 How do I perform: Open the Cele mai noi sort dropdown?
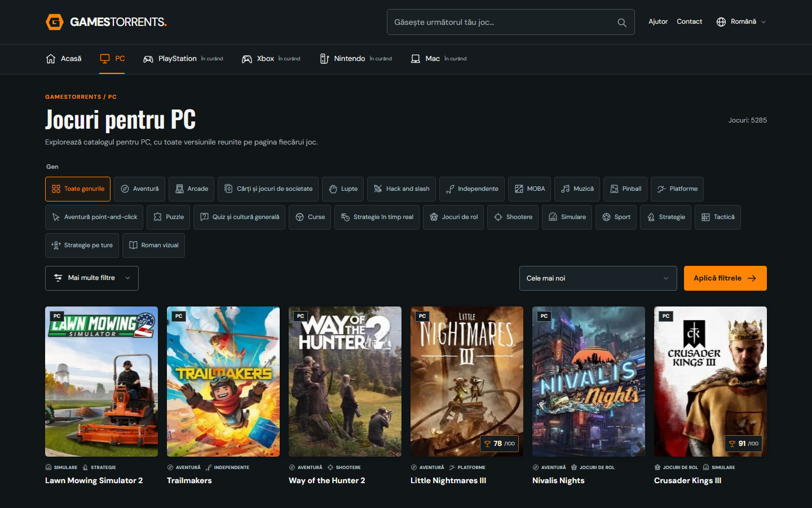[x=598, y=278]
